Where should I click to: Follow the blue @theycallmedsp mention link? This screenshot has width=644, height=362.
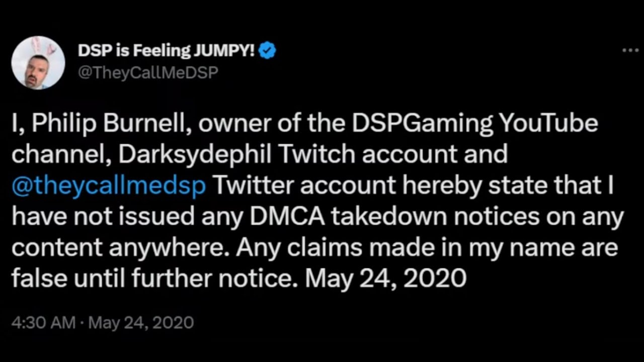pos(109,186)
